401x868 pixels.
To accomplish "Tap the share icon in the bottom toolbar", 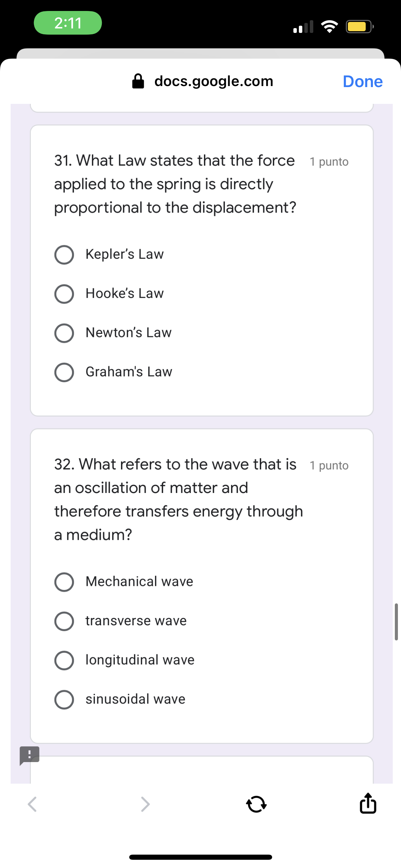I will (367, 804).
